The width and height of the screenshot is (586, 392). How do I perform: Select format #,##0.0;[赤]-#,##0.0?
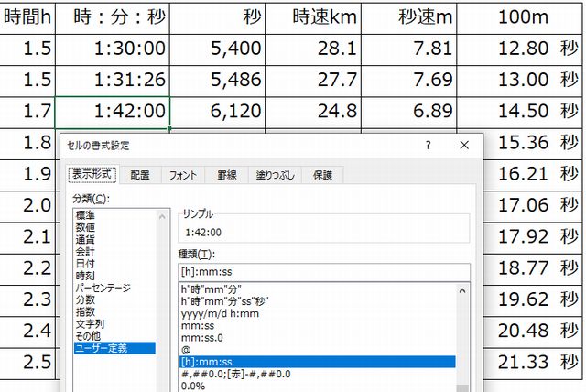coord(318,374)
